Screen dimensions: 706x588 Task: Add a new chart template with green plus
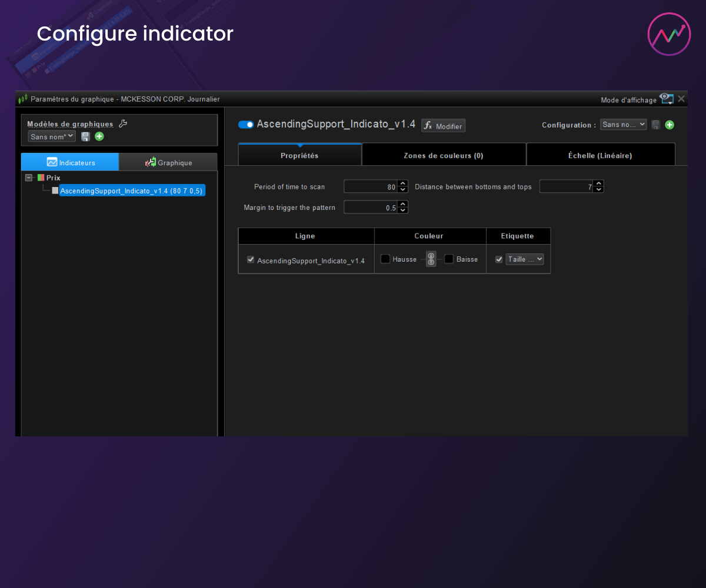pos(99,136)
